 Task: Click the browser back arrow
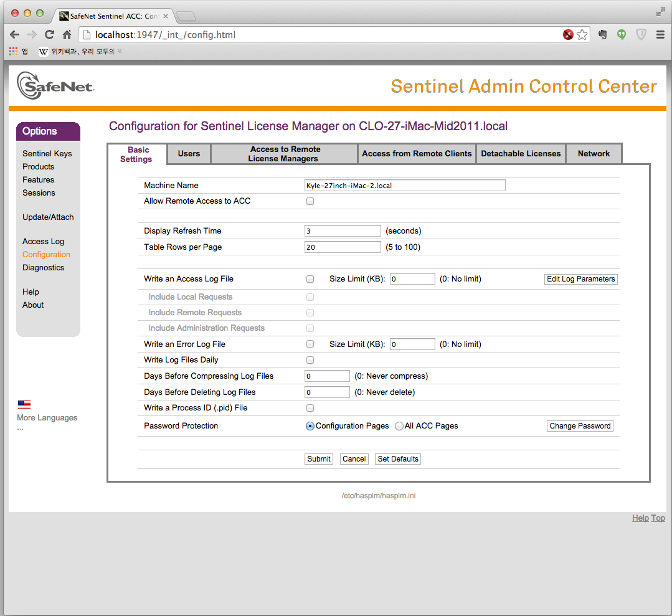tap(14, 35)
